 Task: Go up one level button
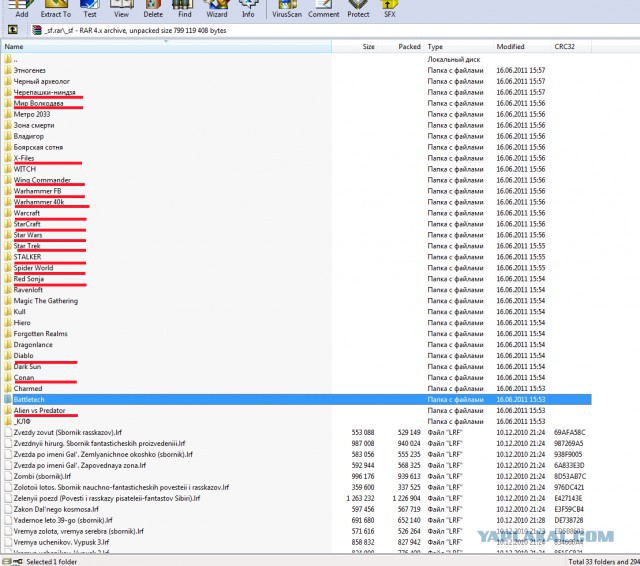[13, 29]
